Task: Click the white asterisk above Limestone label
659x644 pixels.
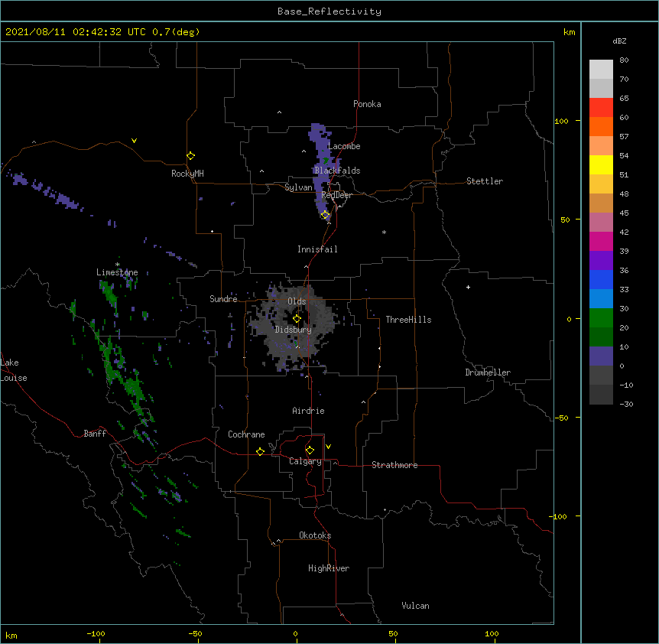Action: pos(117,265)
